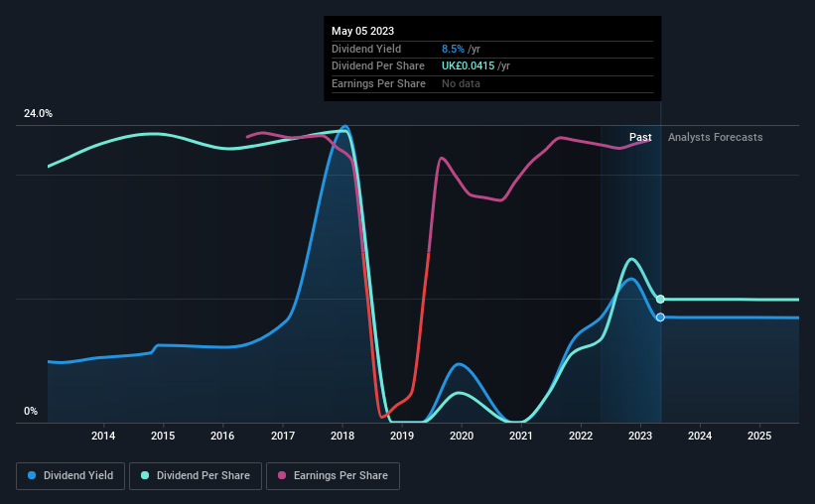This screenshot has height=504, width=815.
Task: Select the blue Dividend Yield data point
Action: coord(660,316)
